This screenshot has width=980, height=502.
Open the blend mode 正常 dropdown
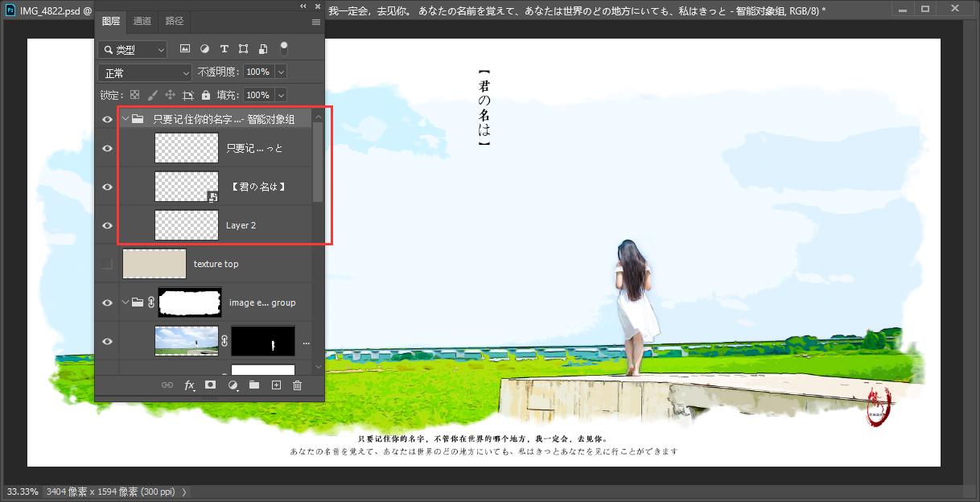145,72
